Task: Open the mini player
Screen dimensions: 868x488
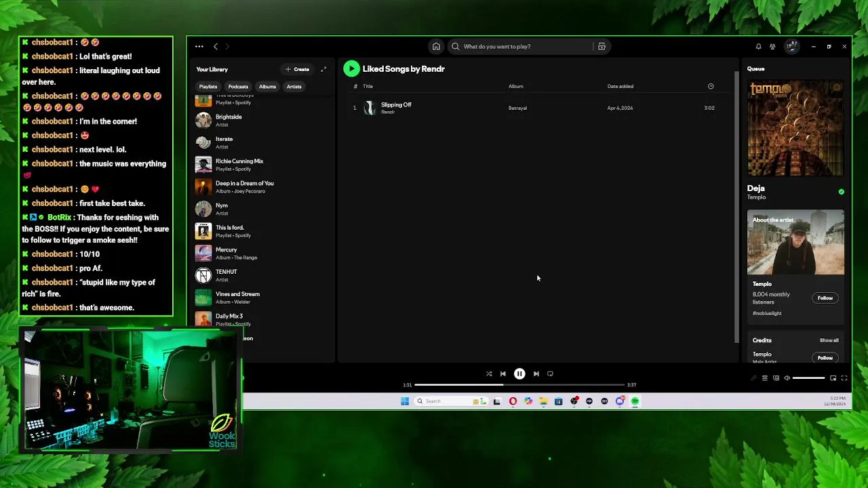Action: pos(833,378)
